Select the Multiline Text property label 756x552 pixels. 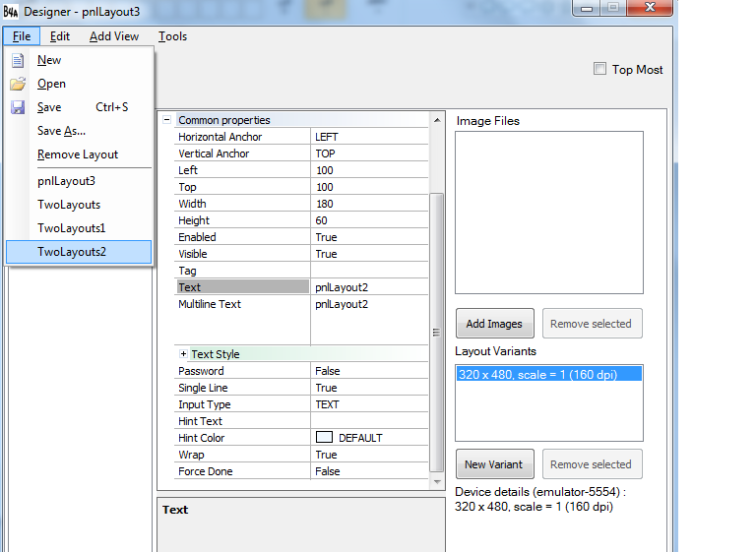(210, 304)
